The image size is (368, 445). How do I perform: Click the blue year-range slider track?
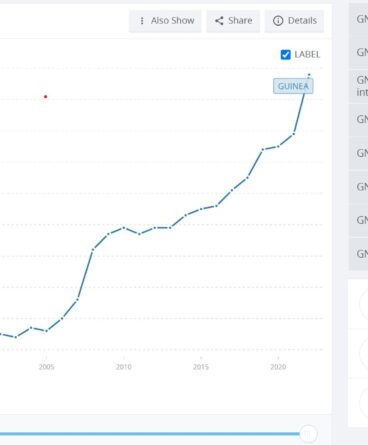tap(150, 434)
